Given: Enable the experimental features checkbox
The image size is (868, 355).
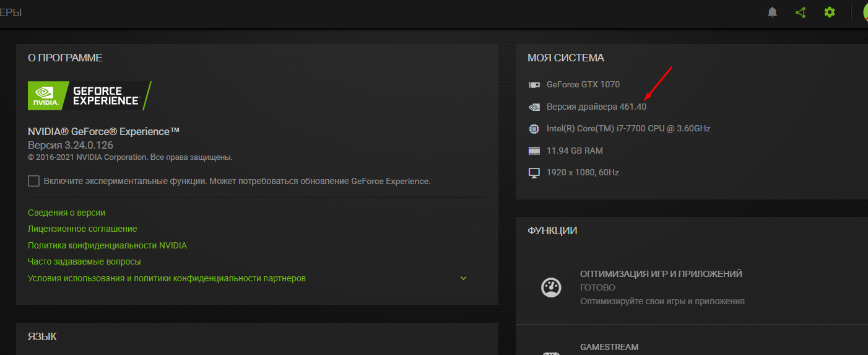Looking at the screenshot, I should [33, 181].
